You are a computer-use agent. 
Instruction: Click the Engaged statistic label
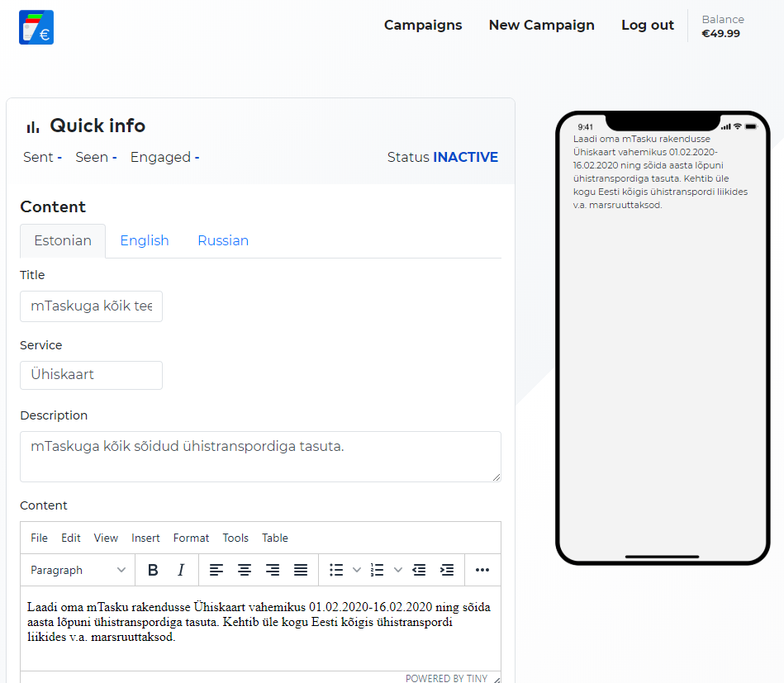[160, 157]
